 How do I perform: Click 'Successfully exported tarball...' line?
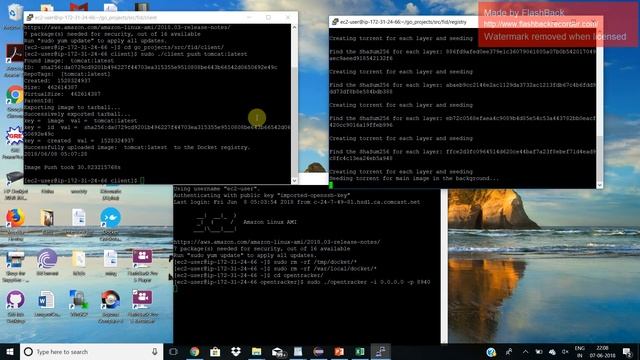[77, 114]
